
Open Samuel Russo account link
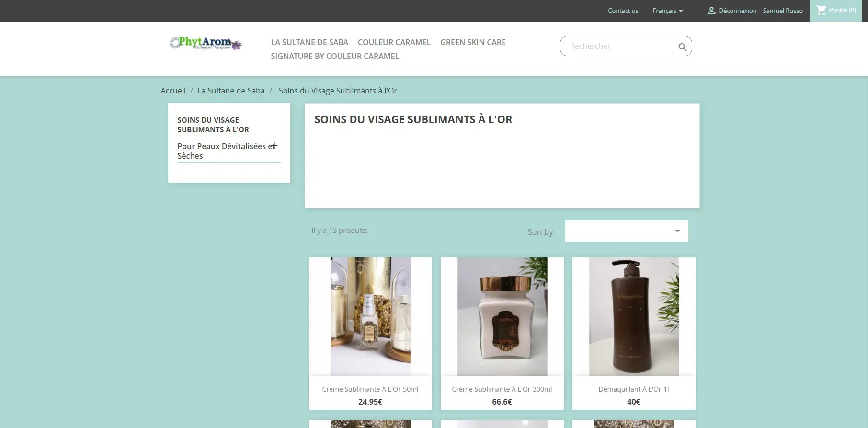click(783, 11)
